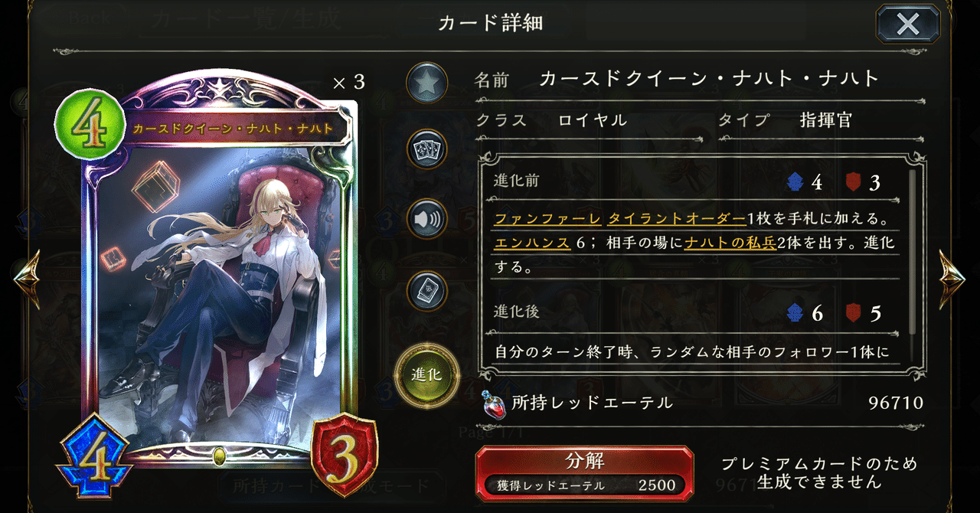Toggle the 進化 evolve view button

point(426,374)
